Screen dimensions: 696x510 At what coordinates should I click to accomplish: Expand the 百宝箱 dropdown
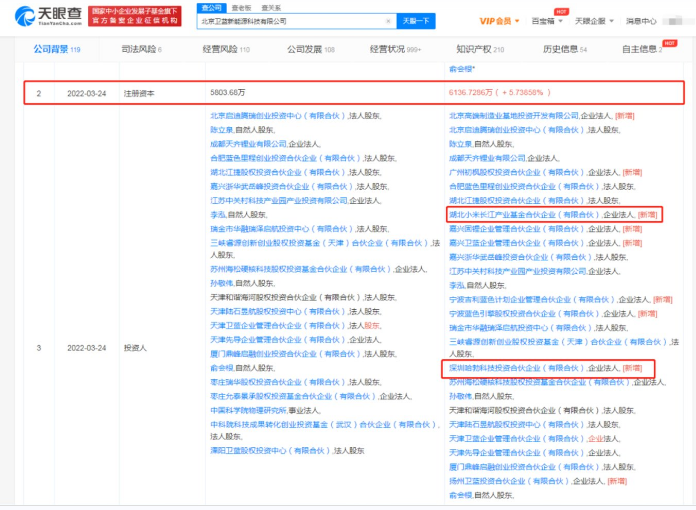545,20
